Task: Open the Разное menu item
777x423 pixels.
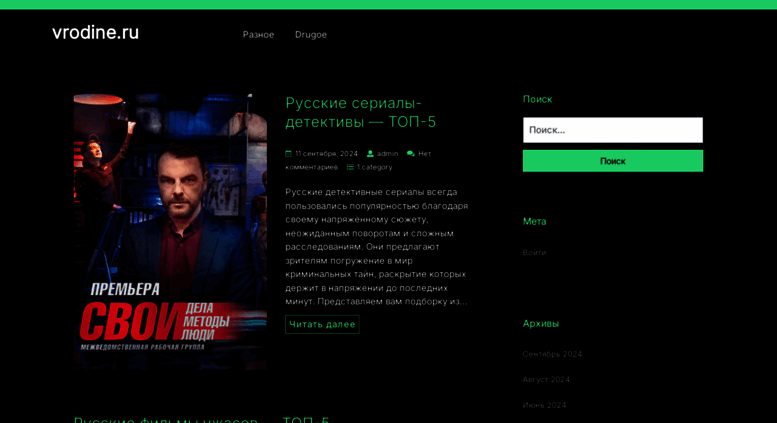Action: (258, 35)
